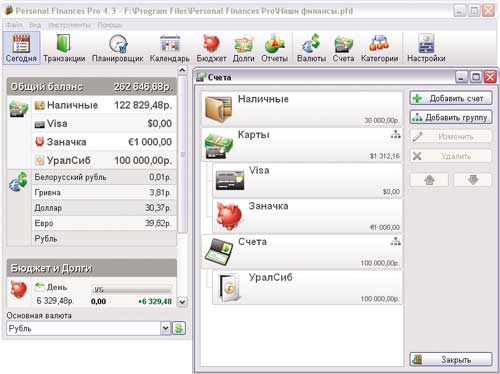Click the Заначка row in Общий баланс
The width and height of the screenshot is (500, 374).
click(x=104, y=142)
